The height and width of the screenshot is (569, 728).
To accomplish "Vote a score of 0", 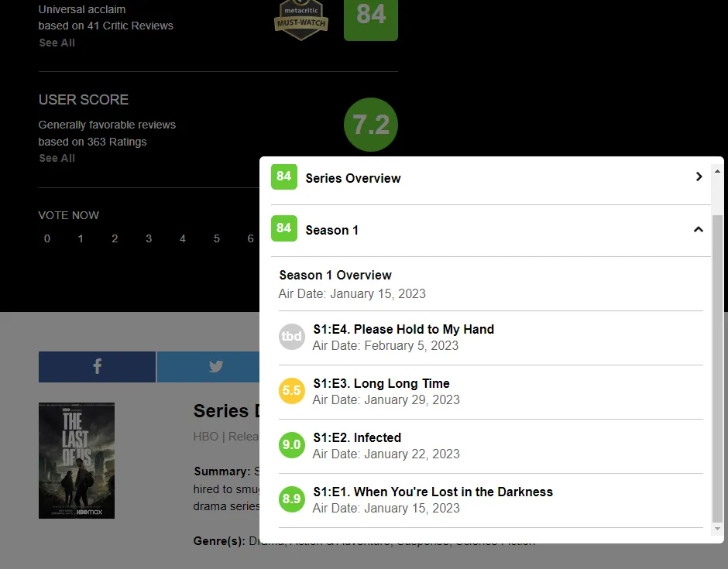I will point(47,238).
